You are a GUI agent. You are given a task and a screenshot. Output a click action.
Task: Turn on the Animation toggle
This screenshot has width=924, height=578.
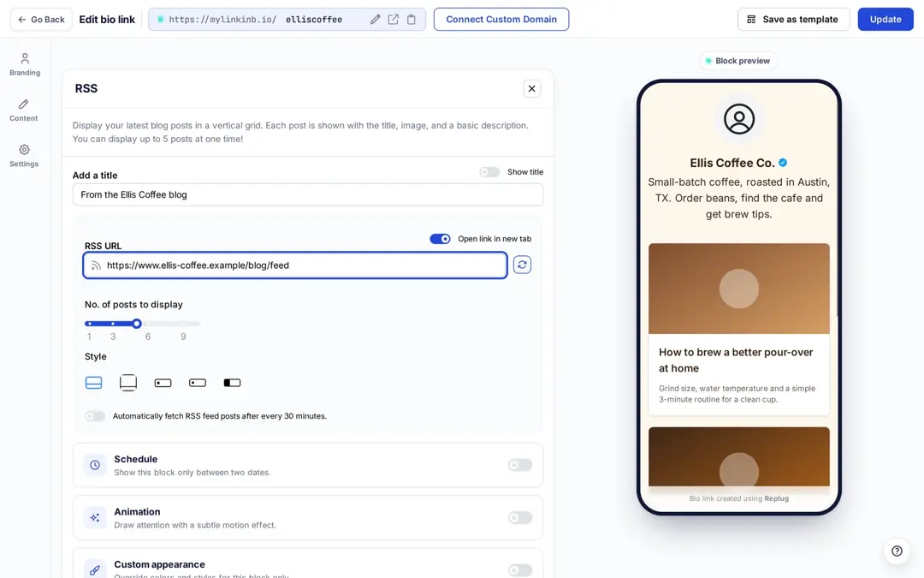coord(520,517)
